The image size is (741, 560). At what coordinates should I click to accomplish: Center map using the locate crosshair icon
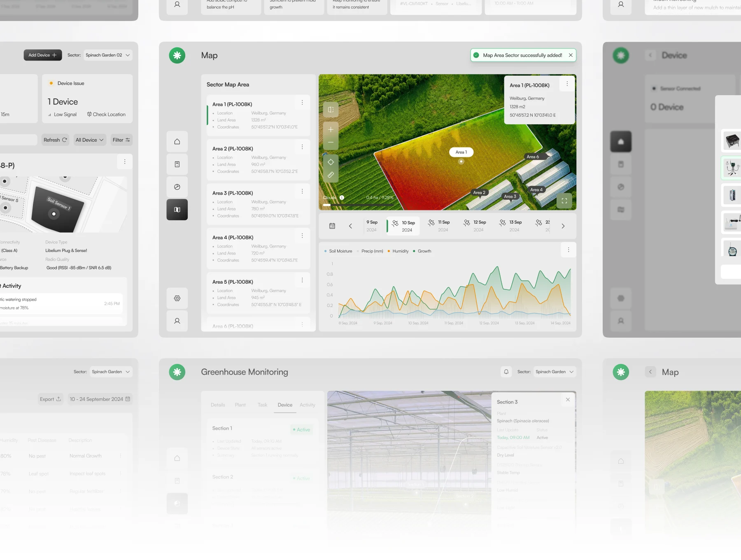click(331, 162)
